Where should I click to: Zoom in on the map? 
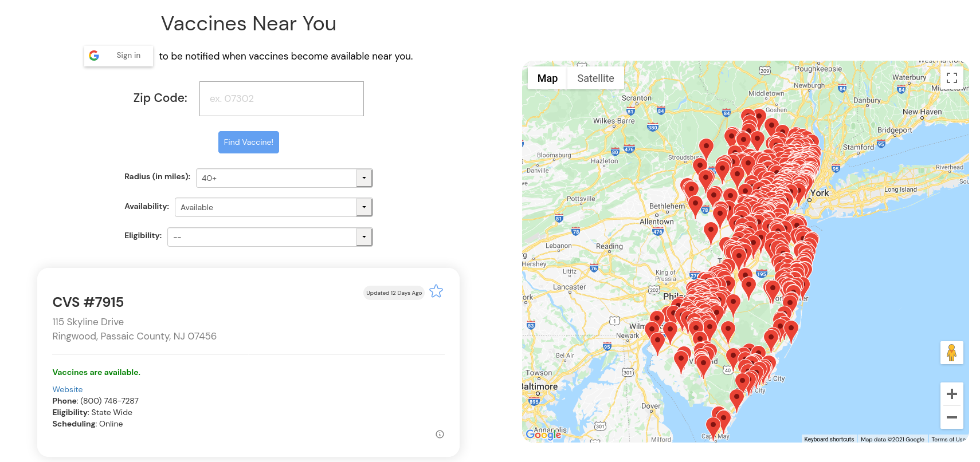[952, 394]
